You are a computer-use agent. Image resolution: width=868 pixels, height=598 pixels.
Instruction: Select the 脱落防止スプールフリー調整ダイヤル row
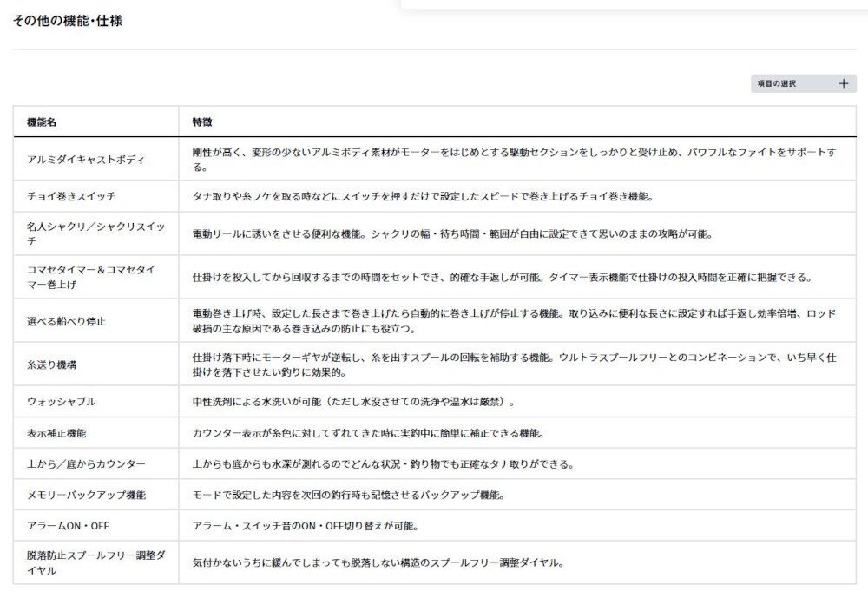(87, 560)
